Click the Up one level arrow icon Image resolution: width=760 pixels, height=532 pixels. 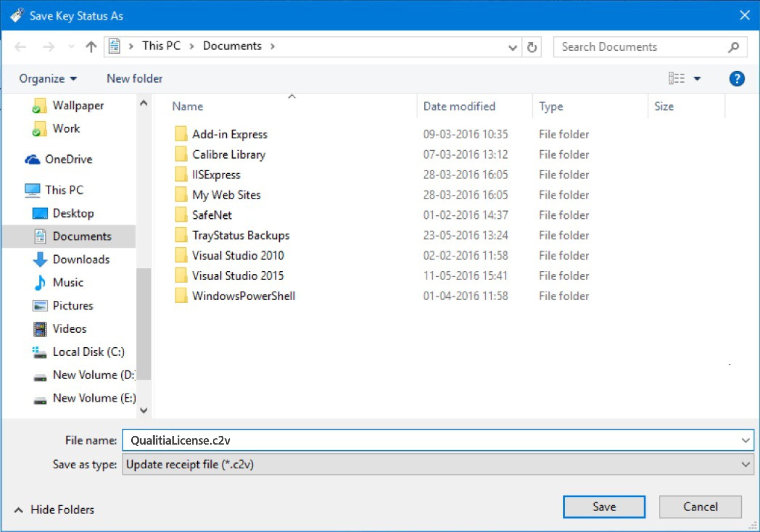91,47
